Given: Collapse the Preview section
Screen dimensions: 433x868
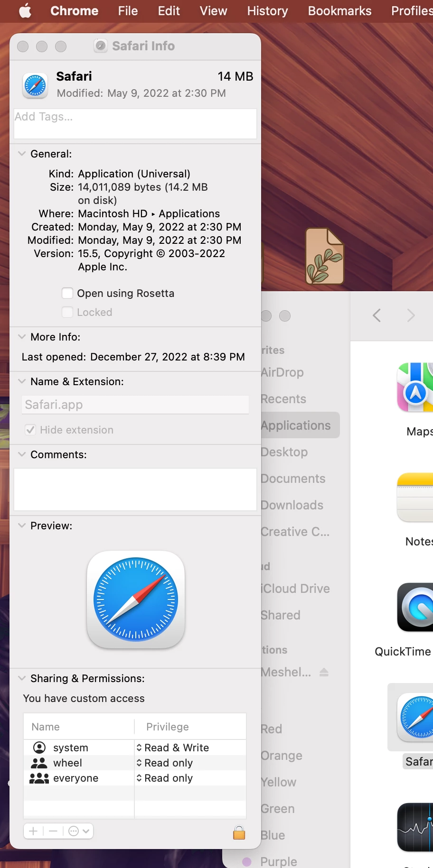Looking at the screenshot, I should (x=22, y=526).
